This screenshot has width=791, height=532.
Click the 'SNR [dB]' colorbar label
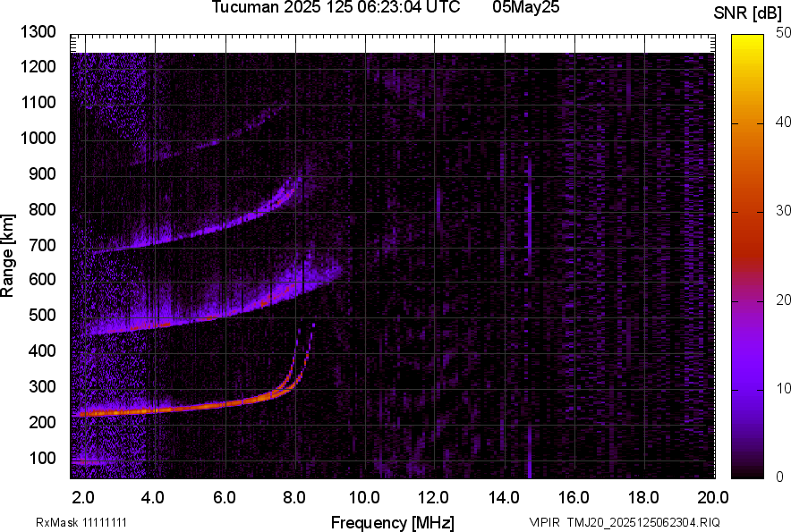click(x=748, y=13)
